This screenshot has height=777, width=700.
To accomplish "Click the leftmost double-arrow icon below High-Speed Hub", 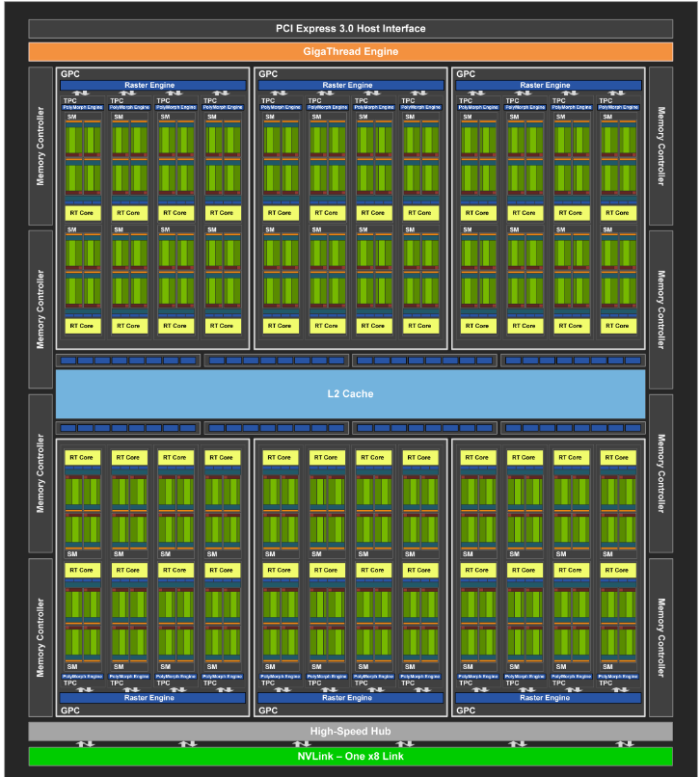I will pyautogui.click(x=85, y=743).
